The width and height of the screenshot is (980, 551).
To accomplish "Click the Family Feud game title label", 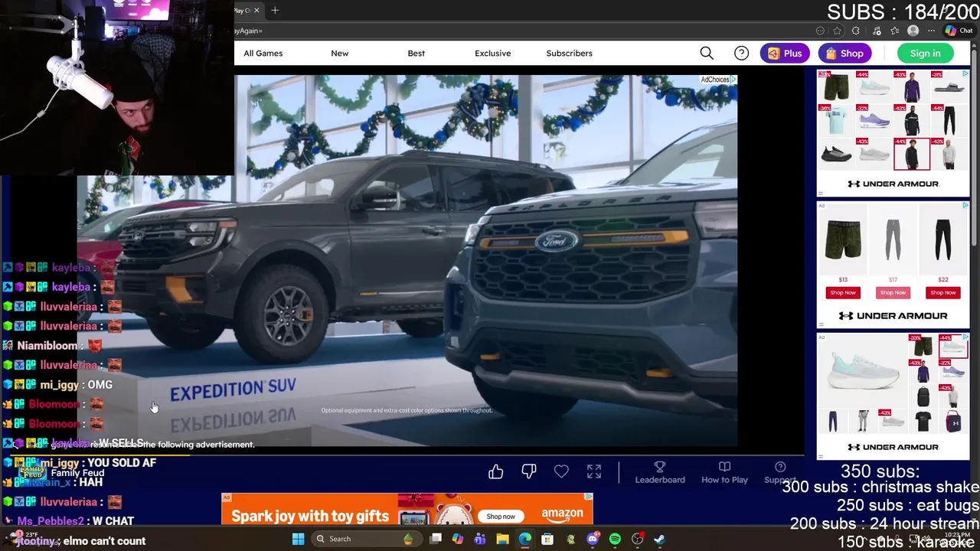I will click(x=77, y=473).
